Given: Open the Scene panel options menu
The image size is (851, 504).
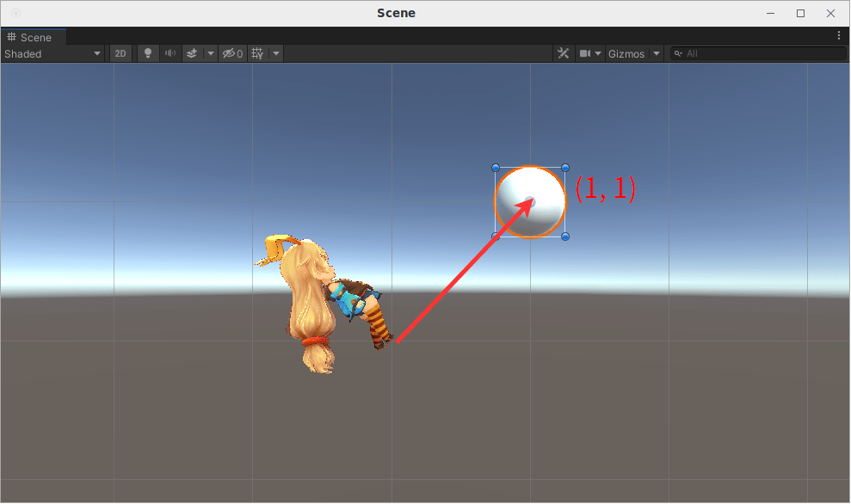Looking at the screenshot, I should [838, 36].
